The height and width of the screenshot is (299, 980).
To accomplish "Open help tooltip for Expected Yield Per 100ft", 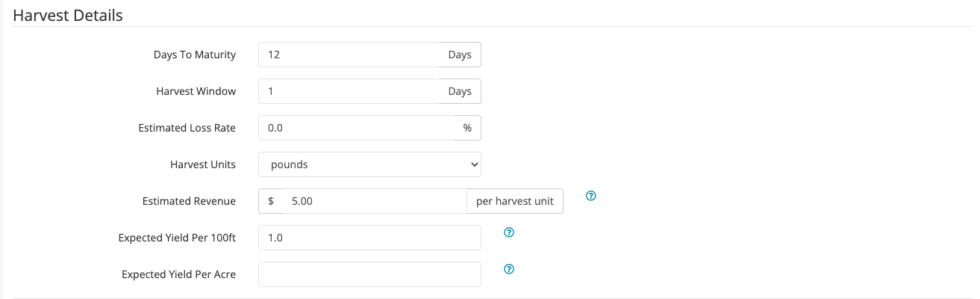I will pyautogui.click(x=509, y=232).
